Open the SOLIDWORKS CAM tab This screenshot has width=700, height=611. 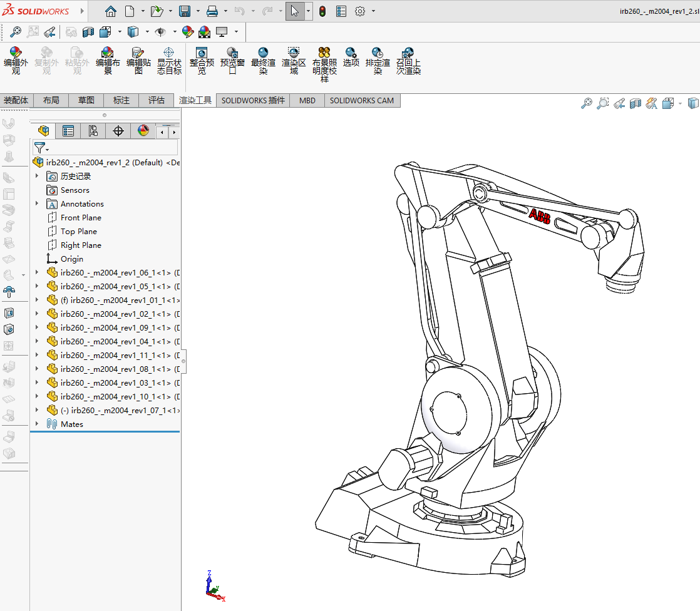(362, 100)
